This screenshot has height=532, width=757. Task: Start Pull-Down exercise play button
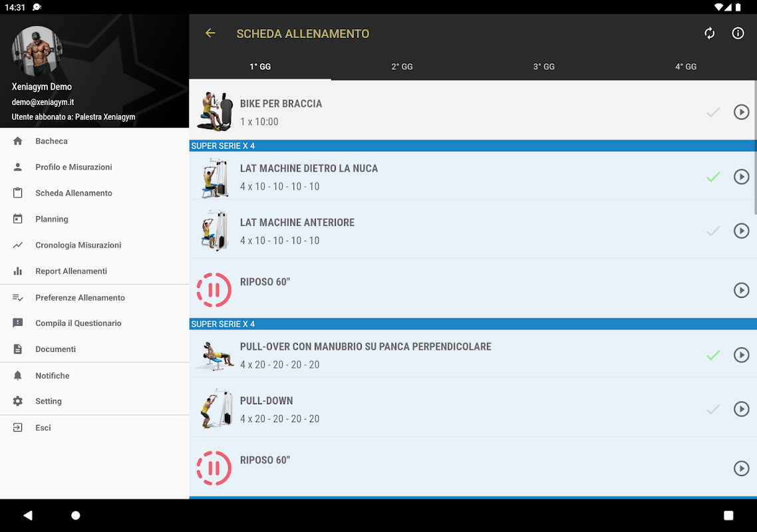click(x=741, y=409)
